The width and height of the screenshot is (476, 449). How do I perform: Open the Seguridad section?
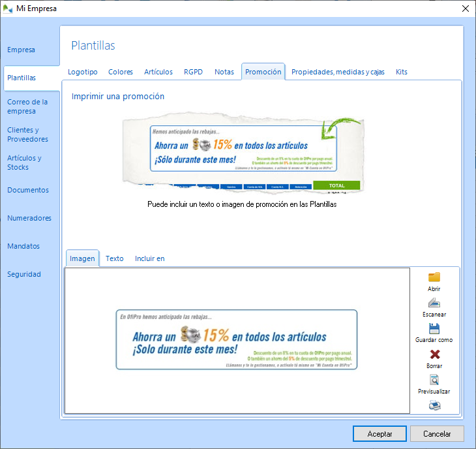click(24, 274)
